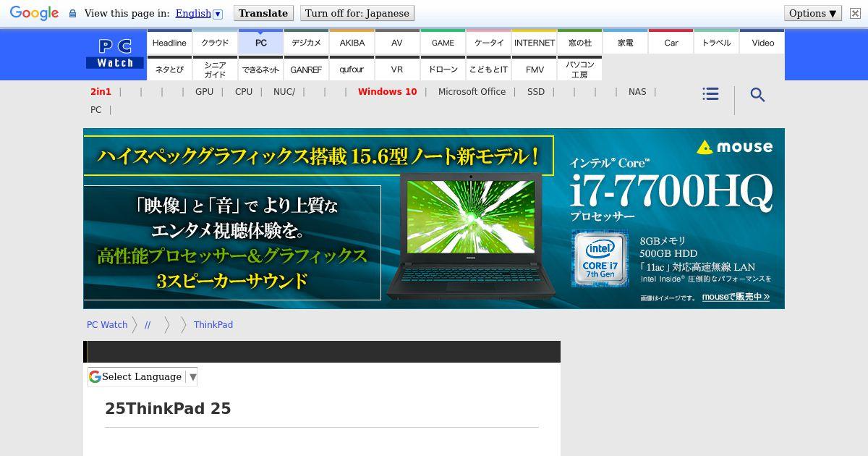
Task: Open the デジカメ tab
Action: [x=306, y=43]
